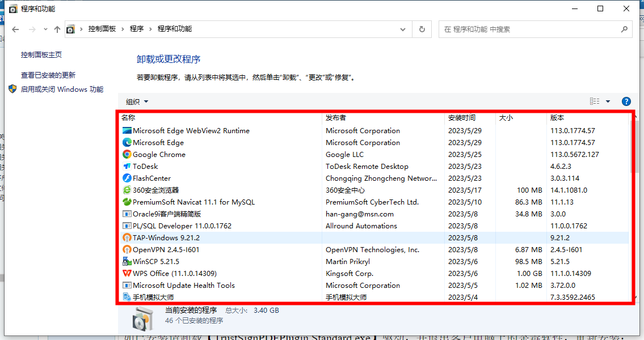The image size is (644, 340).
Task: Expand the chevron after 控制面板 breadcrumb
Action: point(123,29)
